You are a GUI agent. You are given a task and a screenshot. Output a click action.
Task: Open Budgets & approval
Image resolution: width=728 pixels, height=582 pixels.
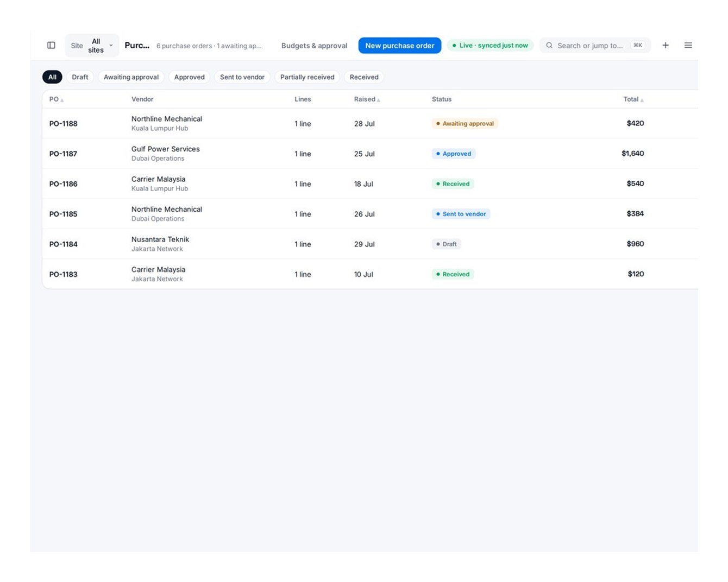(x=314, y=46)
